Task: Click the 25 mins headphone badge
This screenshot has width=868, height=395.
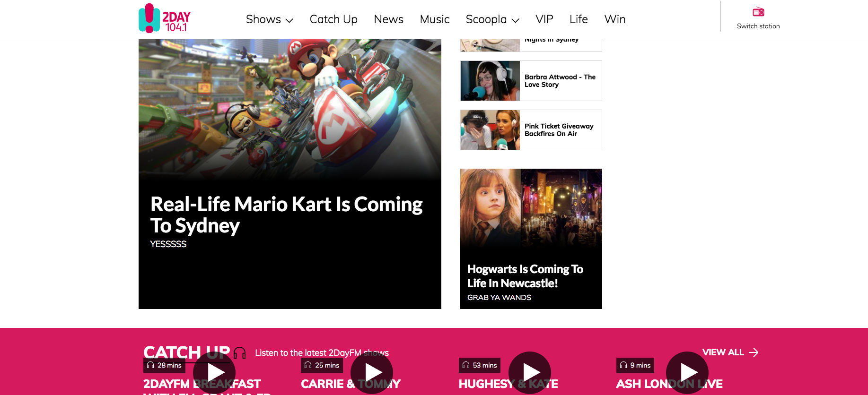Action: pyautogui.click(x=322, y=365)
